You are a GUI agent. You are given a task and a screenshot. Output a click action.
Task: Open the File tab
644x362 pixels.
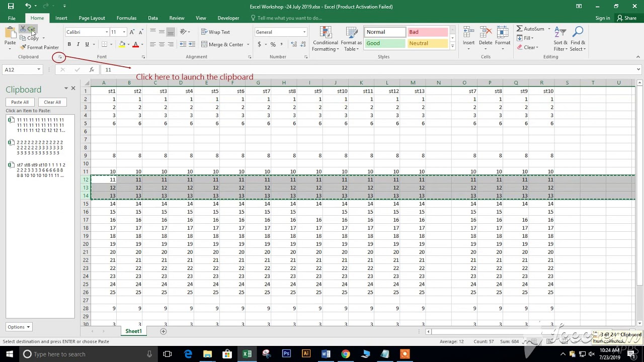(12, 18)
